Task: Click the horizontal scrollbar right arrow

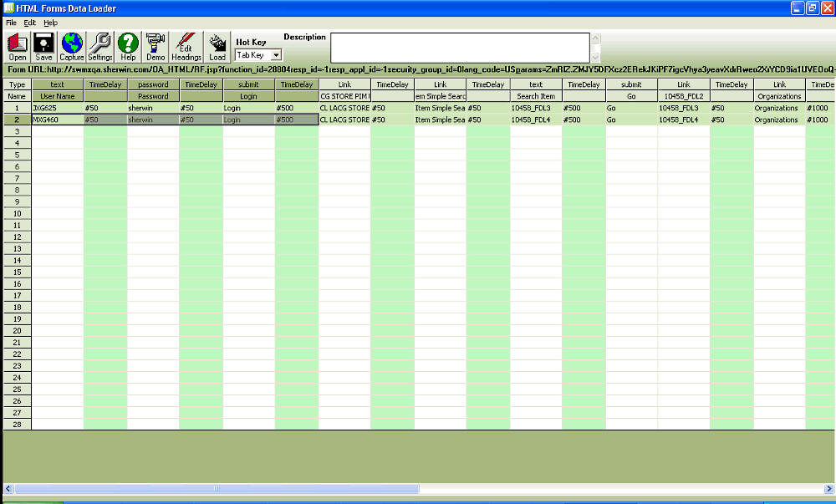Action: coord(828,489)
